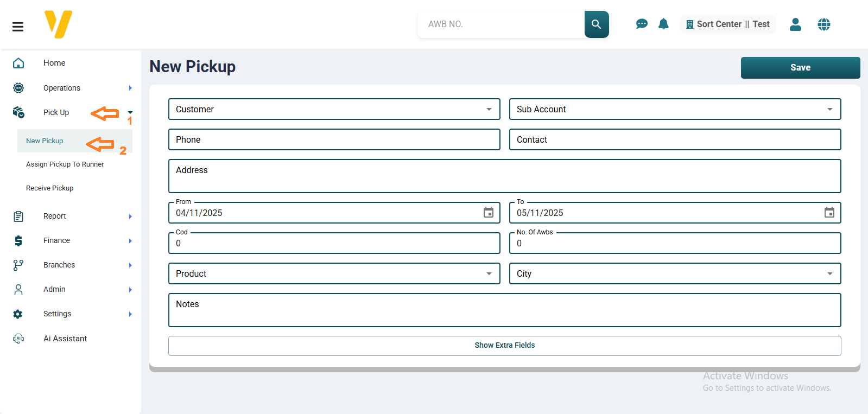Click the Finance dollar icon
The image size is (868, 414).
coord(18,241)
